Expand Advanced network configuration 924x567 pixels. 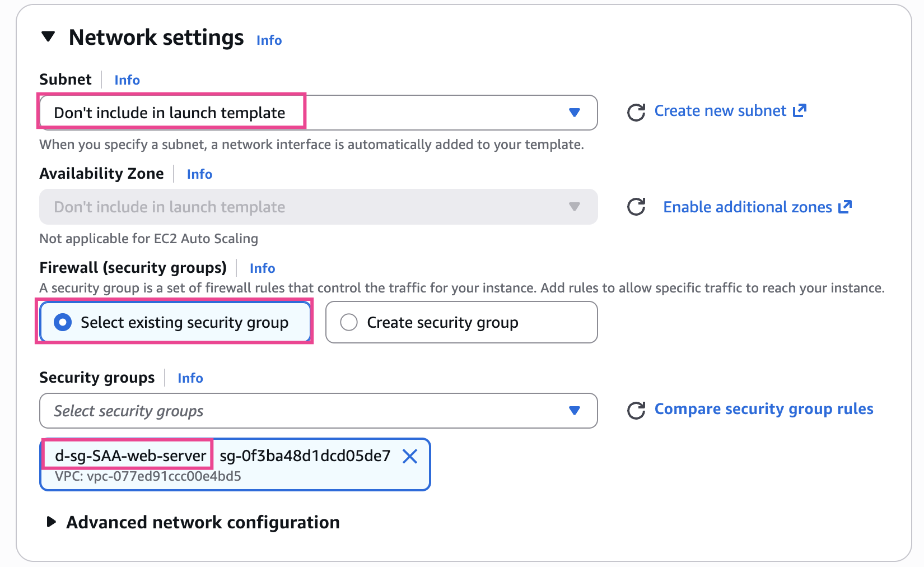[x=52, y=522]
